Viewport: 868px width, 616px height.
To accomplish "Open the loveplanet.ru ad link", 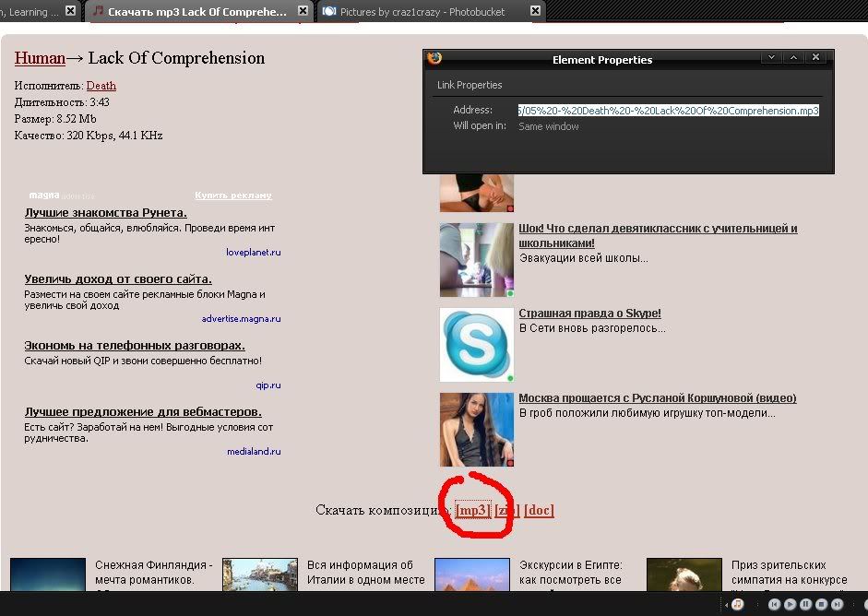I will pos(253,252).
